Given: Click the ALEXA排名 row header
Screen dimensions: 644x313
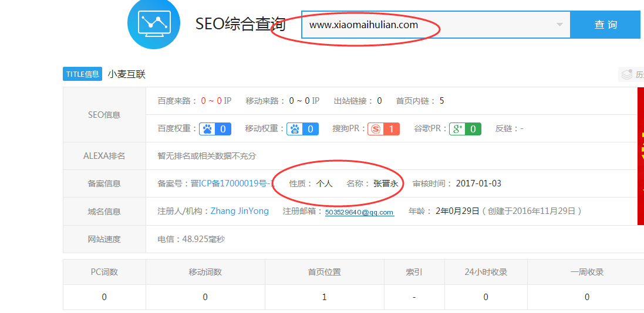Looking at the screenshot, I should click(x=104, y=156).
